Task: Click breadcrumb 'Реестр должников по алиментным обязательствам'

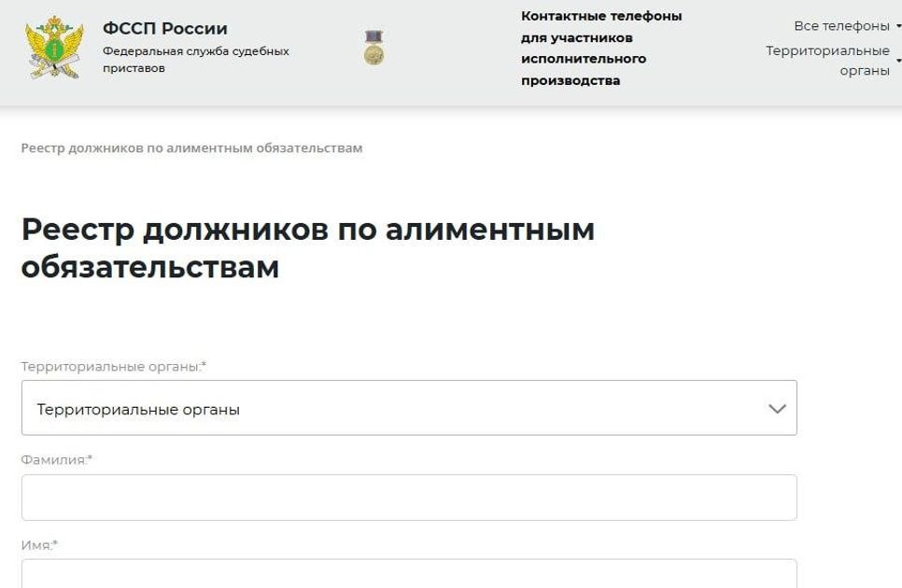Action: click(191, 148)
